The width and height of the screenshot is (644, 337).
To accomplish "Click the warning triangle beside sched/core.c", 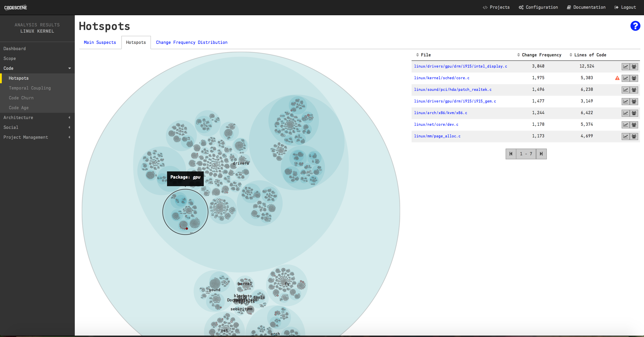I will click(x=618, y=78).
